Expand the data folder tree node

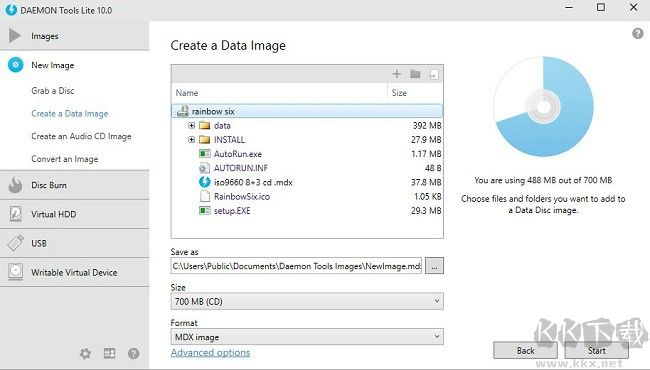pyautogui.click(x=192, y=126)
